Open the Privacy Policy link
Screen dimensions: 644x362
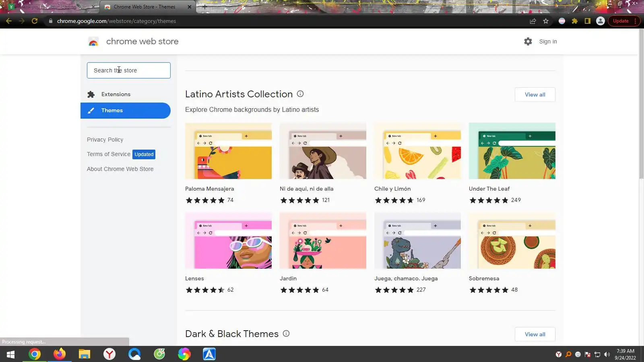(x=105, y=140)
